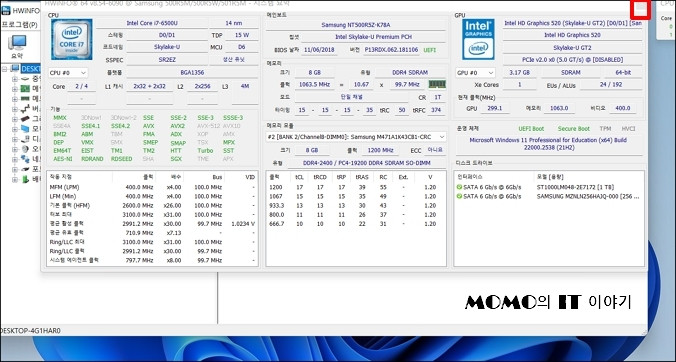
Task: Open the CPU #0 selector dropdown
Action: [x=68, y=73]
